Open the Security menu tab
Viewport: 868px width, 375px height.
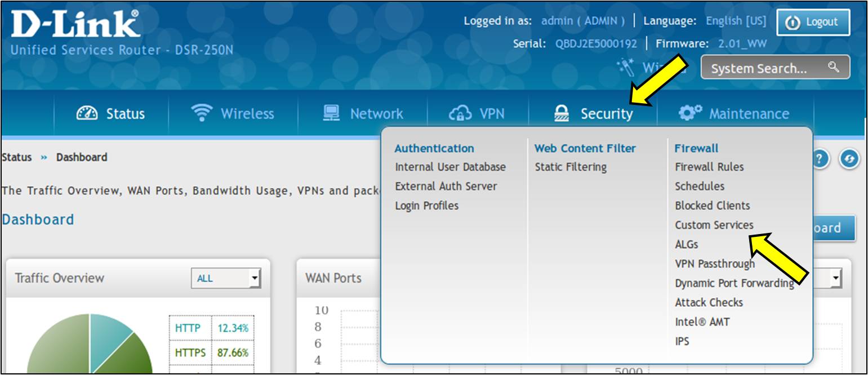click(594, 114)
